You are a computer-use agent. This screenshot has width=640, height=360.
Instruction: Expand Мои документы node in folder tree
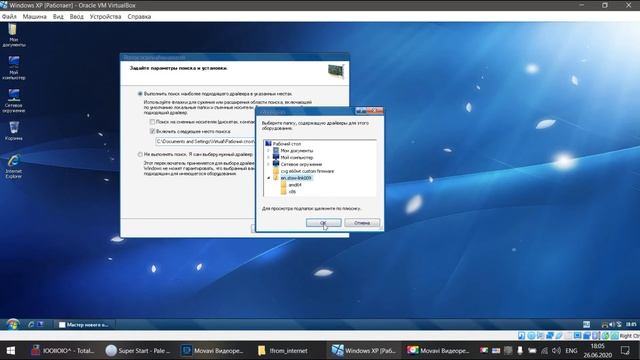(x=269, y=151)
